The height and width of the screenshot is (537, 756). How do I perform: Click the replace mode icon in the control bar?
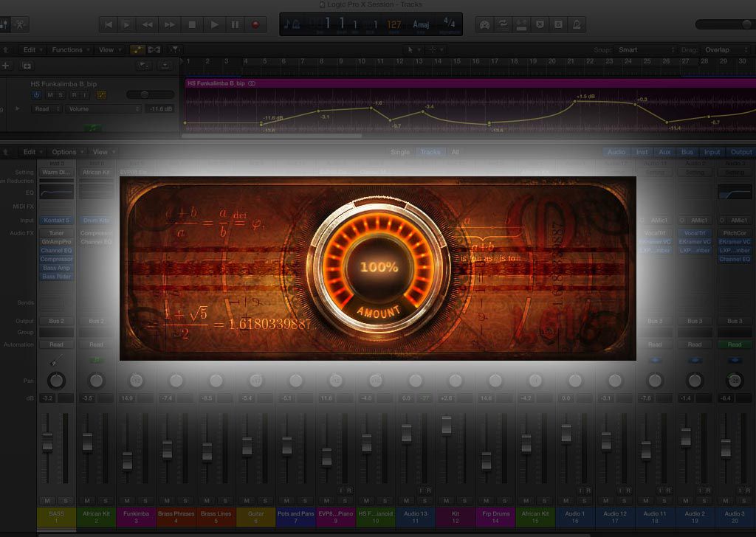click(x=521, y=24)
